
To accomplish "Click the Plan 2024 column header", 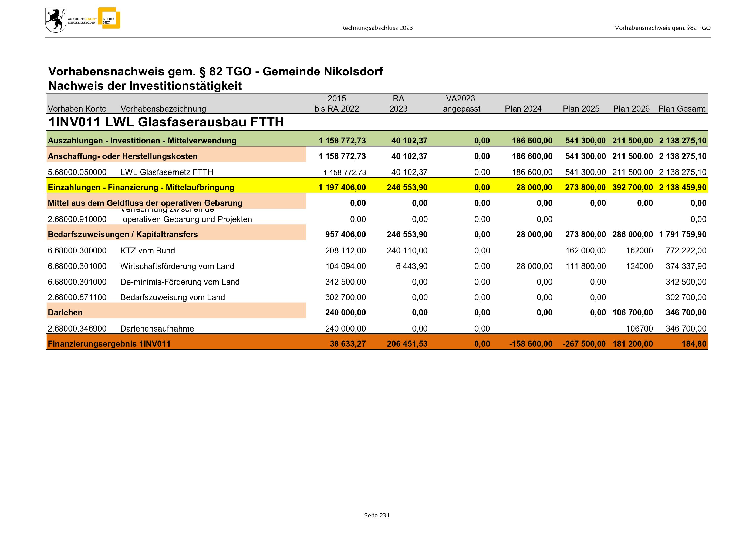I will click(523, 109).
